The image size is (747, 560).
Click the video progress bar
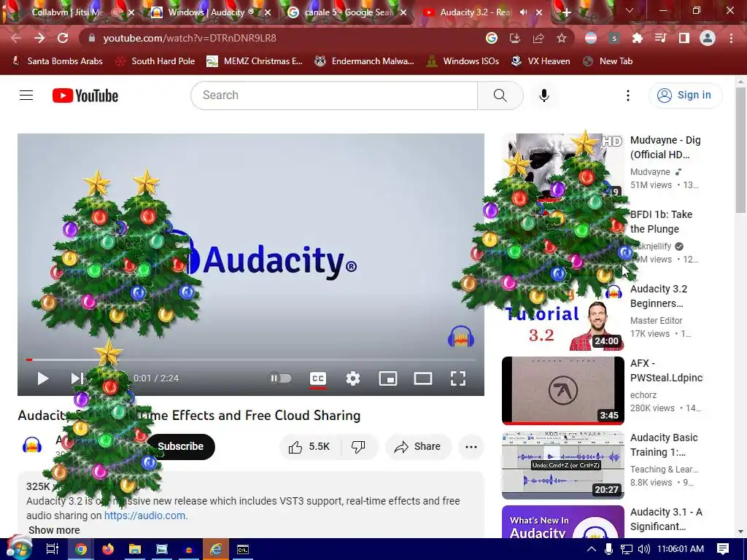coord(251,360)
